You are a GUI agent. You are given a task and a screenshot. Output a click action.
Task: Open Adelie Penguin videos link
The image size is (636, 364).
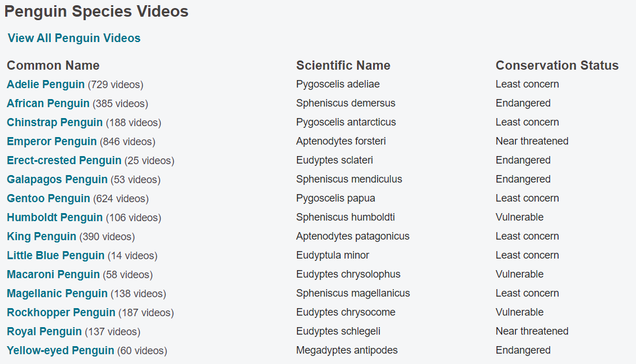pyautogui.click(x=46, y=84)
